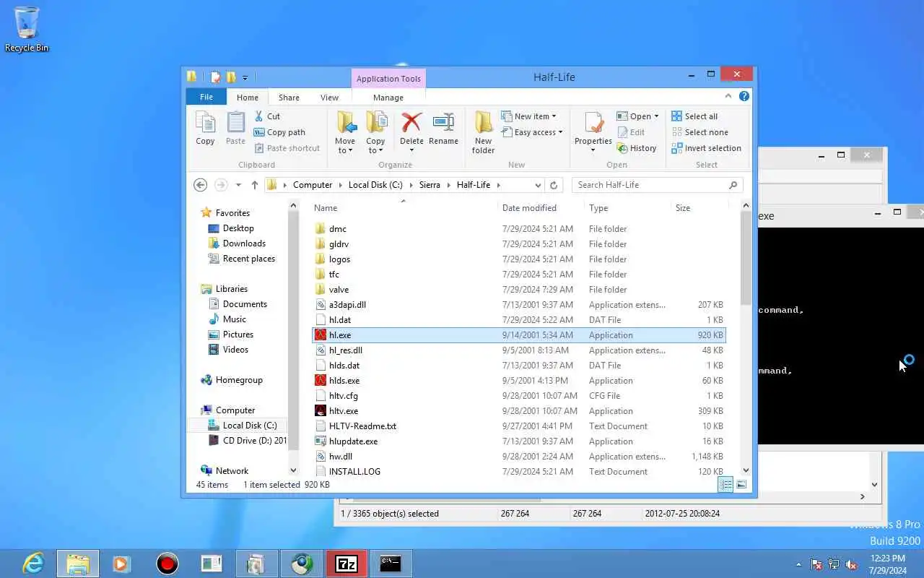The image size is (924, 578).
Task: Open the Delete dropdown arrow
Action: 411,150
